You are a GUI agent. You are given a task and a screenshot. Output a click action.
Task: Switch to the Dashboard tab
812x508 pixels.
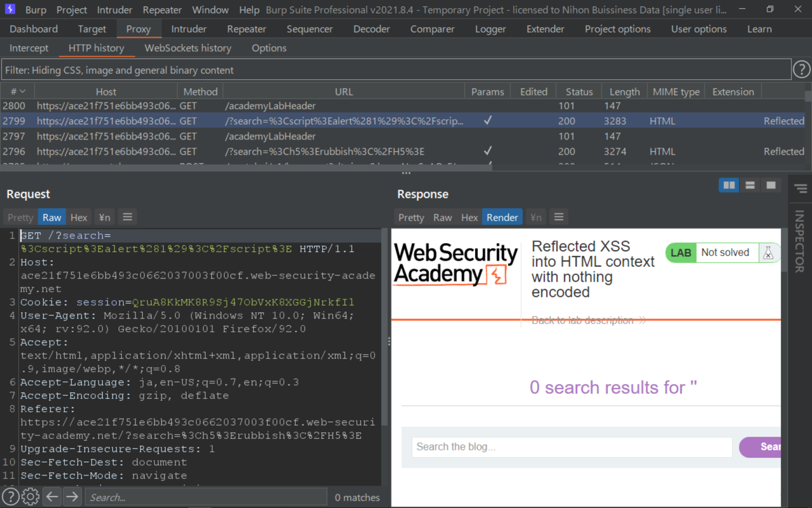click(x=34, y=29)
